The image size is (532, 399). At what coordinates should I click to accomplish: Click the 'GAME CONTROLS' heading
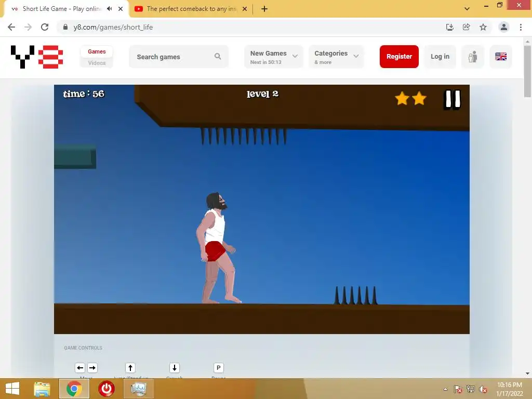[83, 348]
